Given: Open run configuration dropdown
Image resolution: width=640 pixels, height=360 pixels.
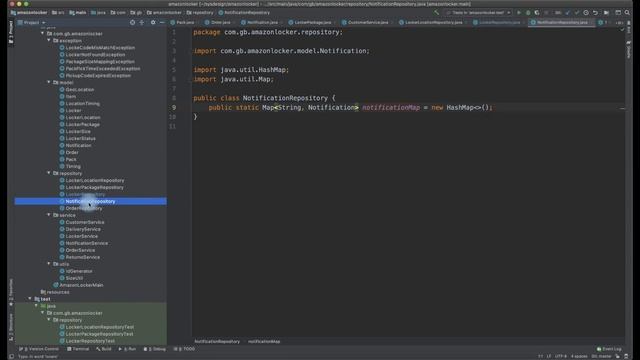Looking at the screenshot, I should [x=479, y=13].
